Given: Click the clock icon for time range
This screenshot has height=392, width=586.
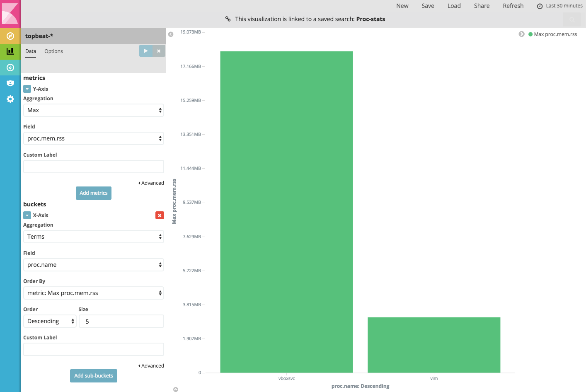Looking at the screenshot, I should pyautogui.click(x=540, y=6).
